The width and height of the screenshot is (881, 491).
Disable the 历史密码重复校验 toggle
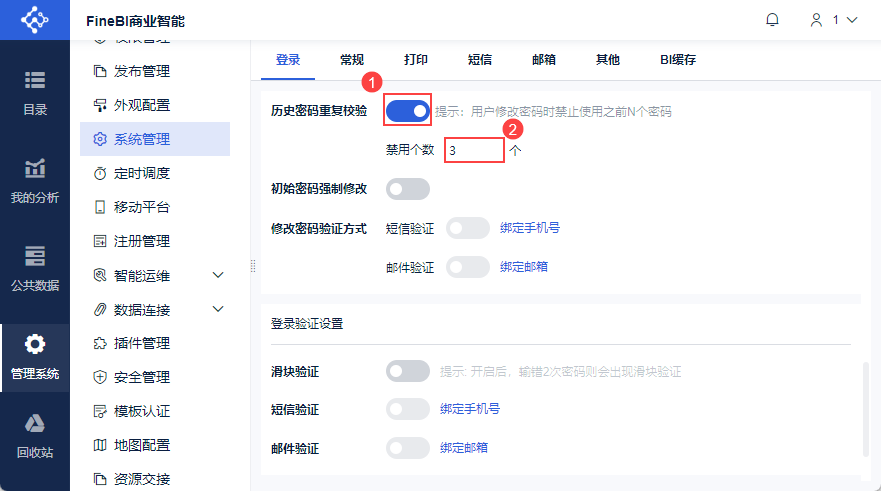coord(407,110)
